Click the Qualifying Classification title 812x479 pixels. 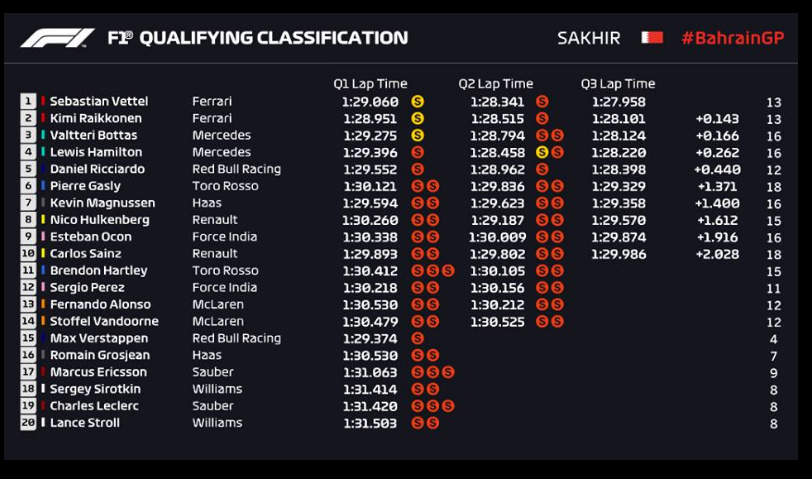(x=273, y=38)
